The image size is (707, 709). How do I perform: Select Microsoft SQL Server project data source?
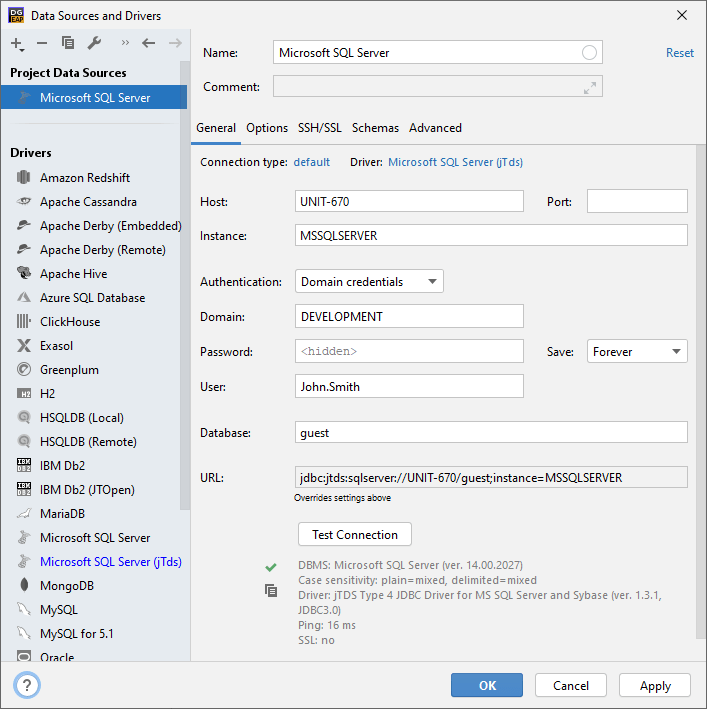click(94, 97)
